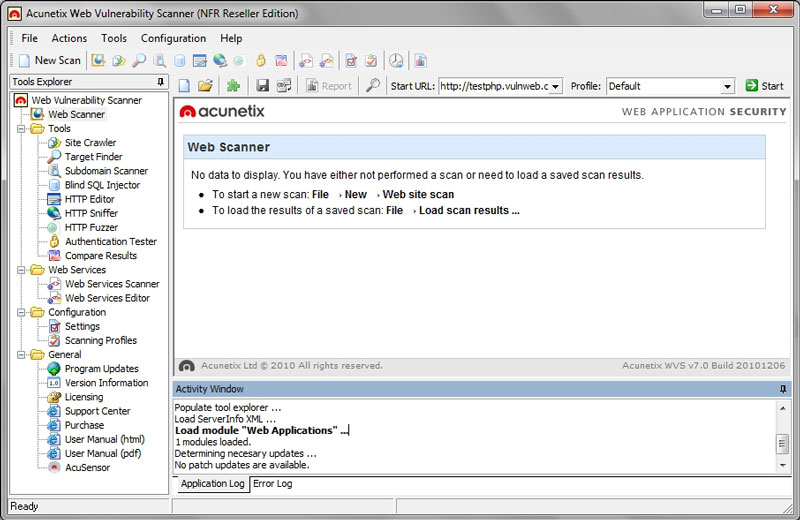Viewport: 800px width, 520px height.
Task: Collapse the Tools folder in the tree
Action: (21, 129)
